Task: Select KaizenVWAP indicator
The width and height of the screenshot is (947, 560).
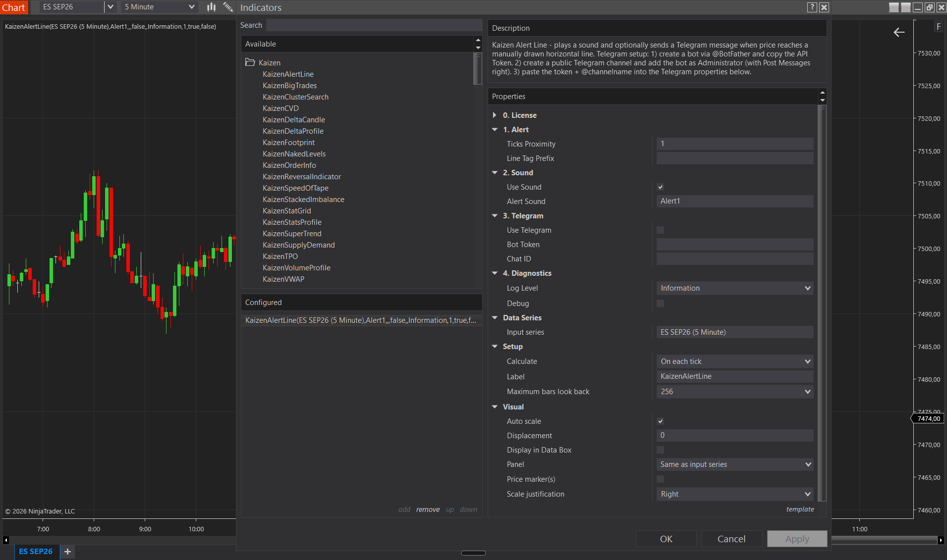Action: [283, 279]
